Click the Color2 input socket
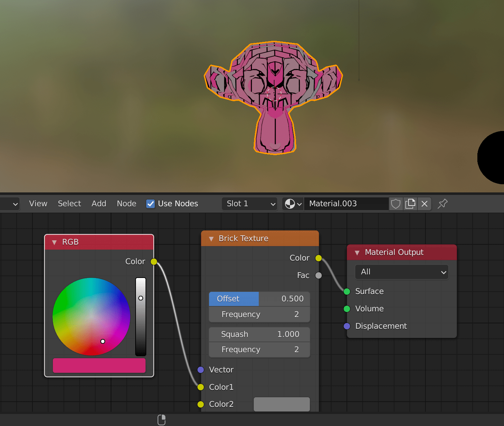The width and height of the screenshot is (504, 426). pos(201,404)
